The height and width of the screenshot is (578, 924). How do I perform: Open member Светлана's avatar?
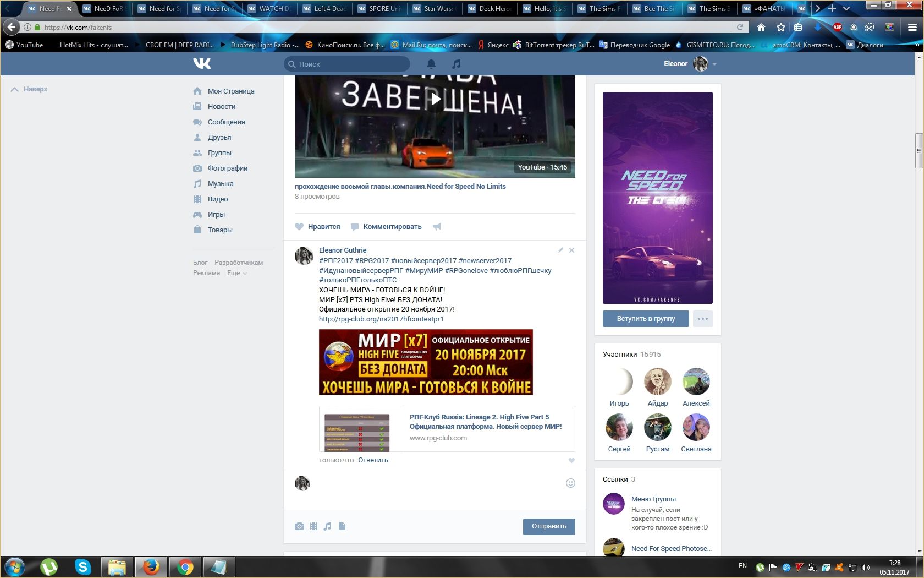(696, 427)
